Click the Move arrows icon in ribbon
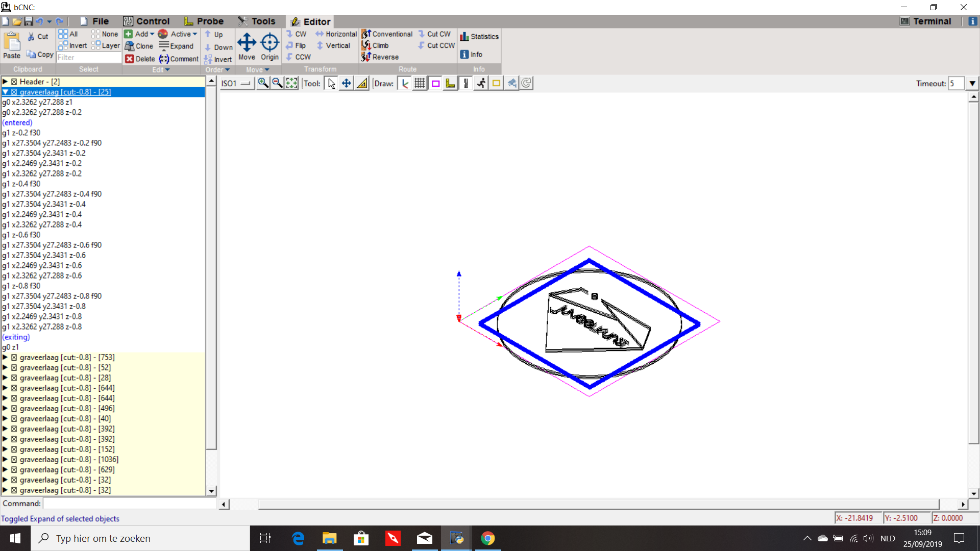Image resolution: width=980 pixels, height=551 pixels. click(247, 43)
